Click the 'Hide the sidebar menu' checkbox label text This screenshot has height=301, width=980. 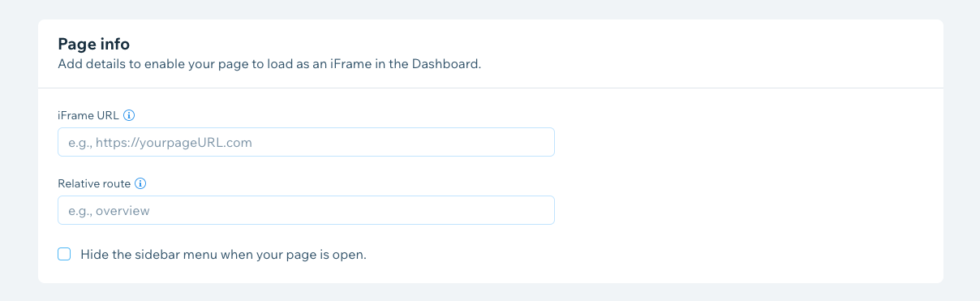coord(224,255)
